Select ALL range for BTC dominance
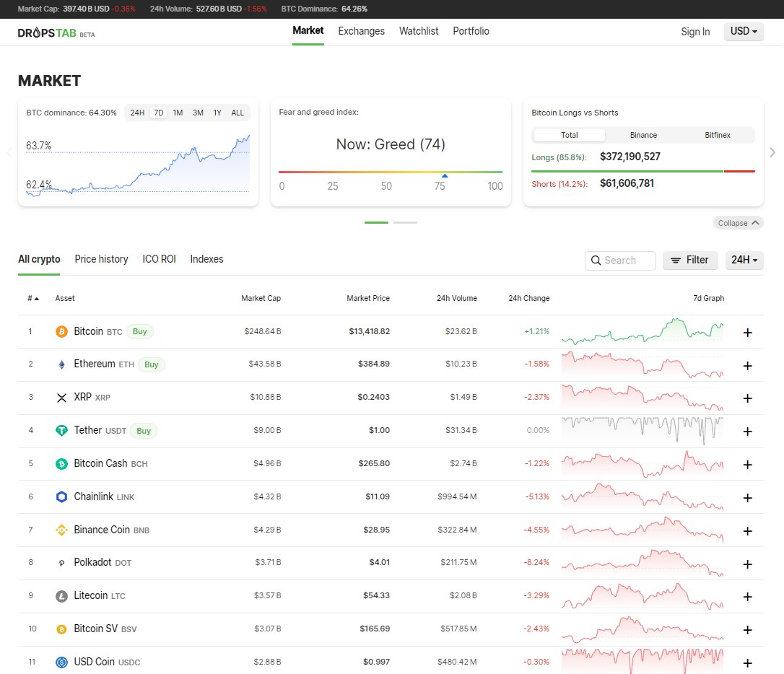Screen dimensions: 784x674 tap(238, 113)
